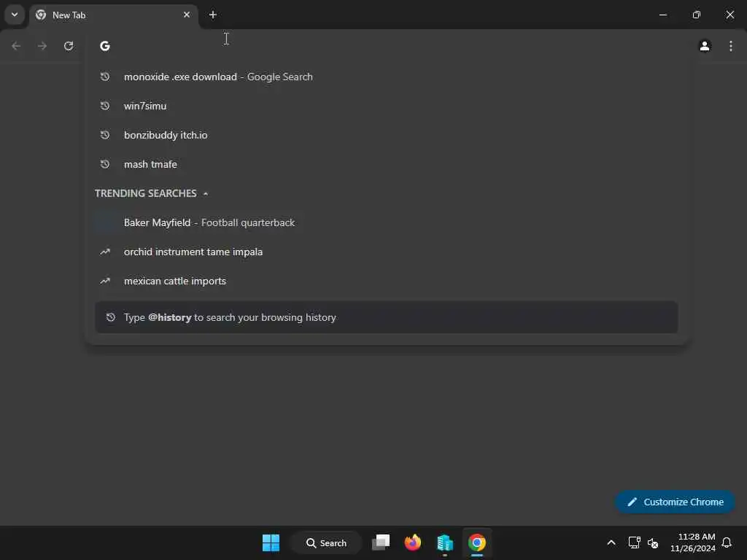Viewport: 747px width, 560px height.
Task: Open the Windows Start menu
Action: [271, 542]
